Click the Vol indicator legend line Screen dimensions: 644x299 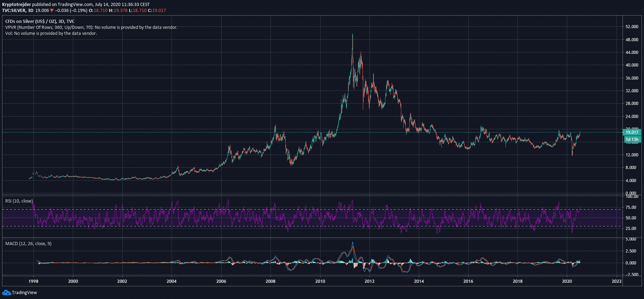click(51, 33)
